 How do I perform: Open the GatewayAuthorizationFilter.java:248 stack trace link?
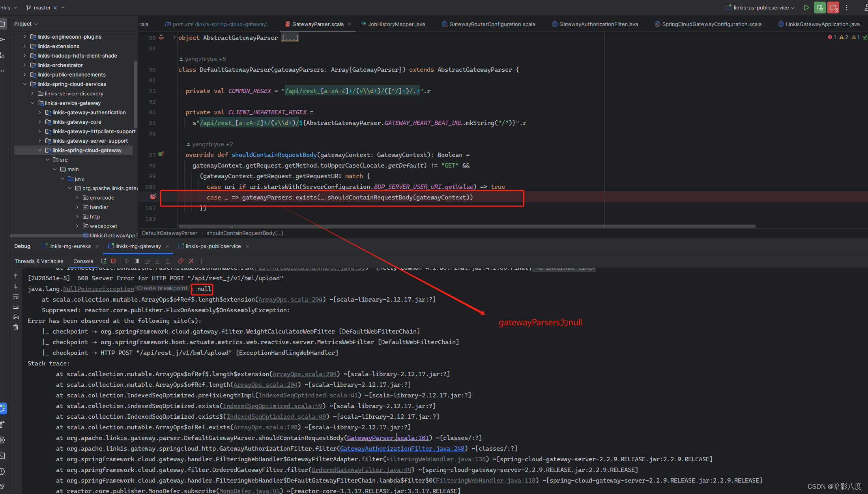pos(402,448)
